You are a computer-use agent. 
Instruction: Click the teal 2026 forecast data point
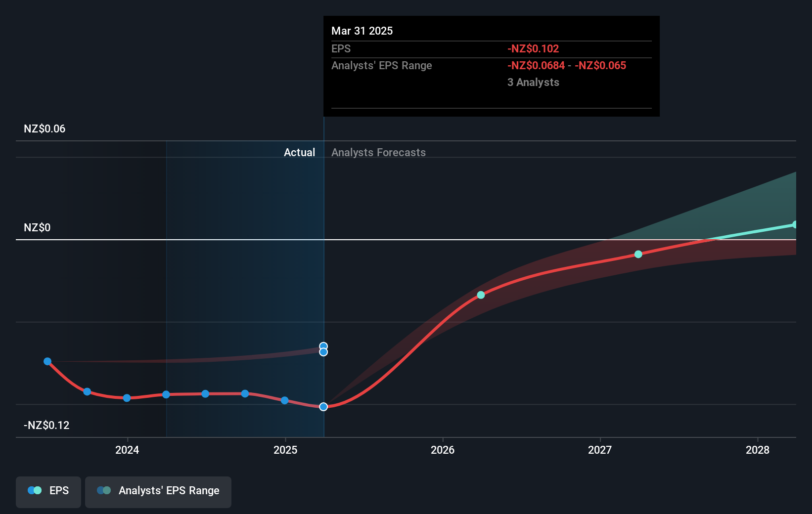pyautogui.click(x=481, y=295)
